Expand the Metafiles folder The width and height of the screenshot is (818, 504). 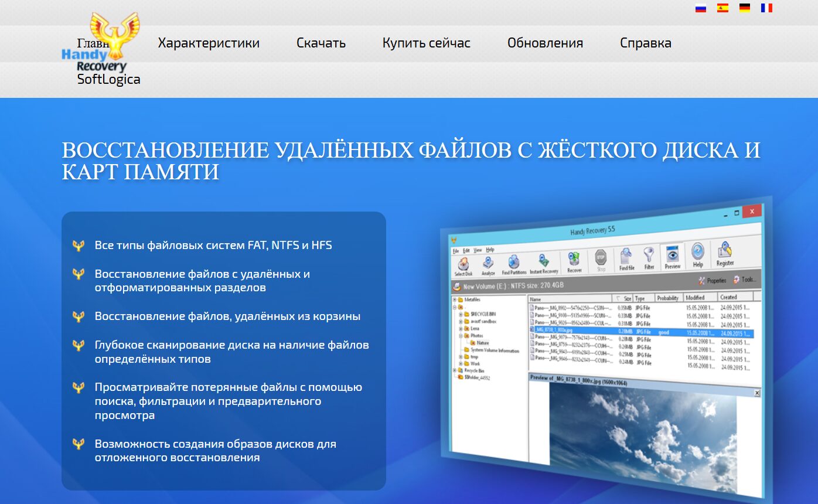click(x=455, y=300)
